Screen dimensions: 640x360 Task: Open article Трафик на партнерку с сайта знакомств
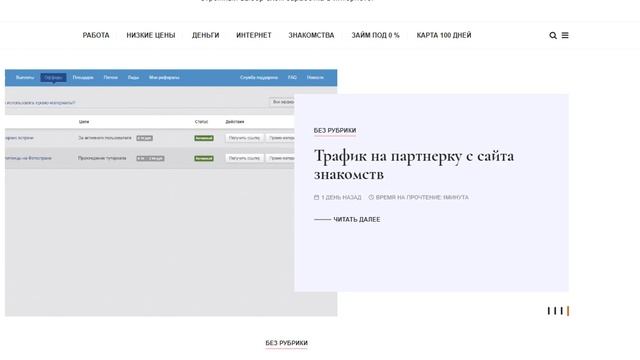413,165
